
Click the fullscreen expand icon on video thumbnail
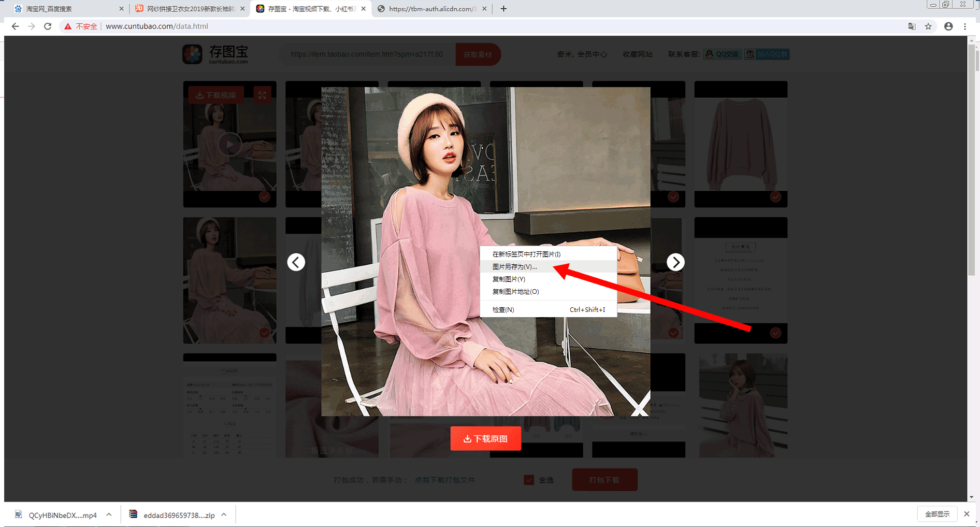coord(262,95)
